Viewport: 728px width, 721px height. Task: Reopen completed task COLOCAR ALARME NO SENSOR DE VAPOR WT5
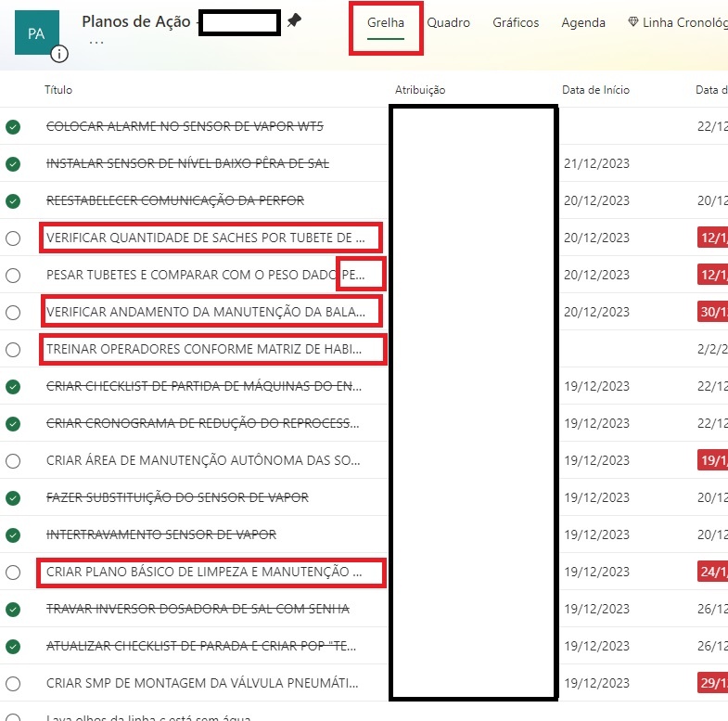click(13, 126)
